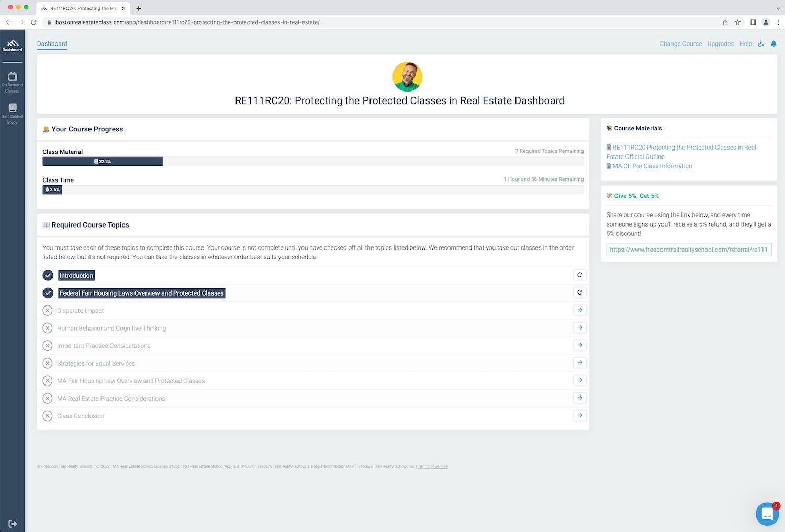Screen dimensions: 785x532
Task: Open Self Guided Study sidebar icon
Action: click(x=12, y=114)
